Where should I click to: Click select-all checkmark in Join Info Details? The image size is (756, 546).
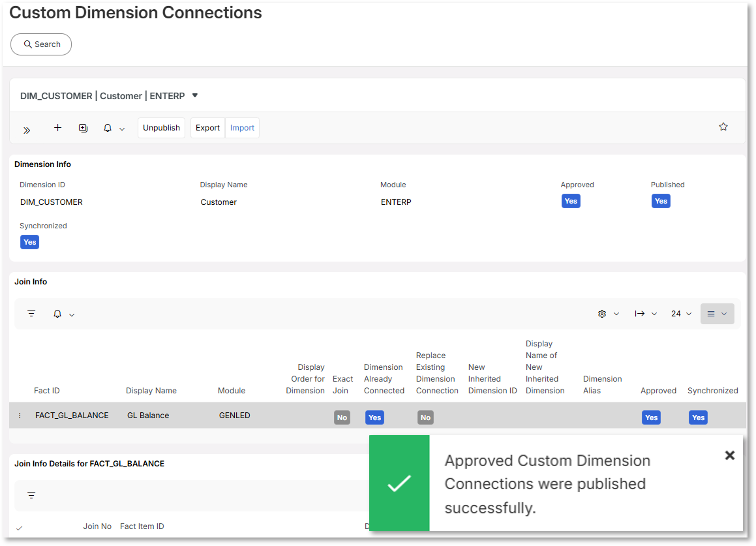point(19,528)
